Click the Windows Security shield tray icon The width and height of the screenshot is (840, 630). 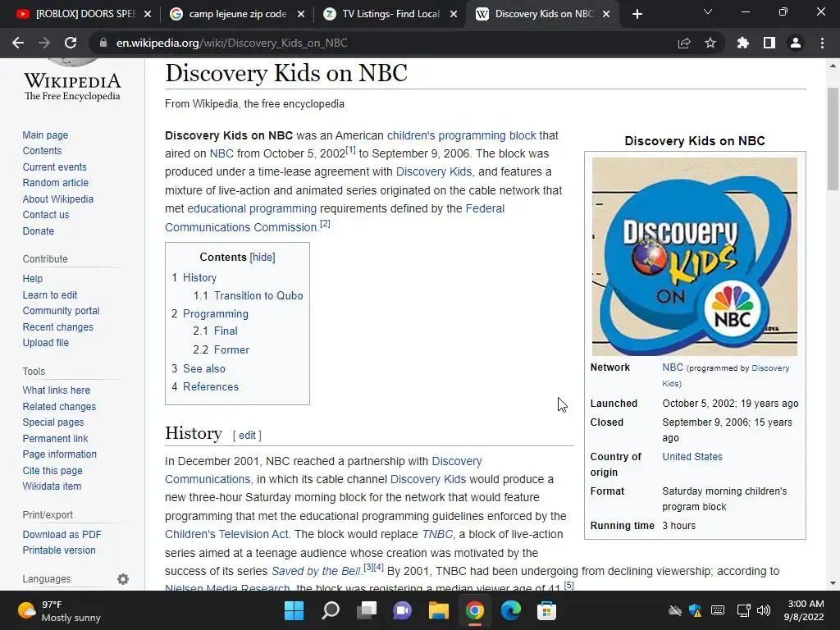pos(696,610)
